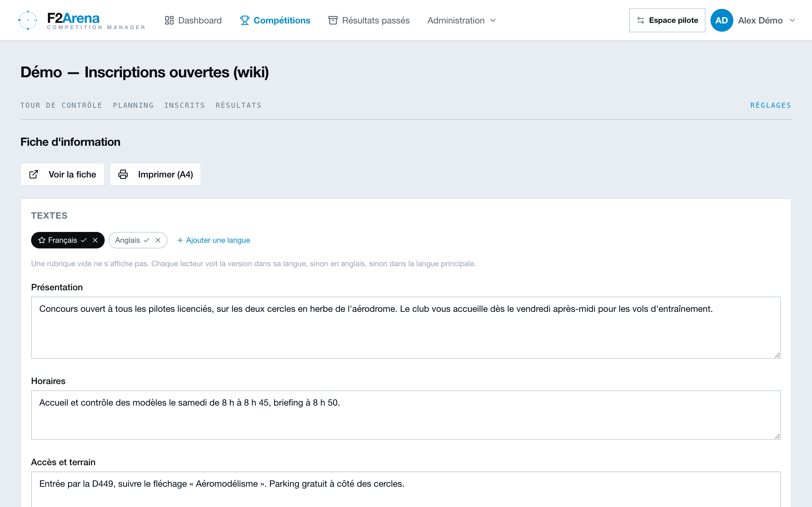Click the swap arrows icon in Espace pilote
The height and width of the screenshot is (507, 812).
point(640,21)
